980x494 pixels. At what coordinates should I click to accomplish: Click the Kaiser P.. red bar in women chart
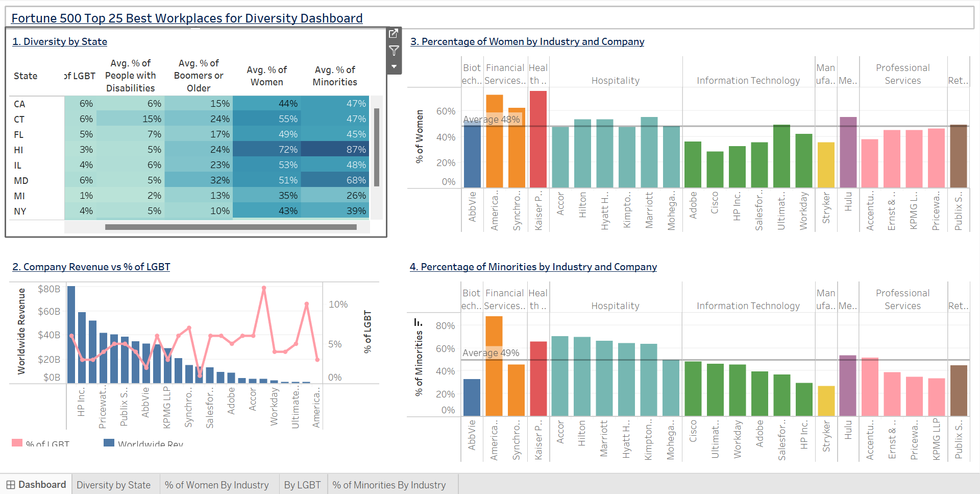pyautogui.click(x=538, y=139)
